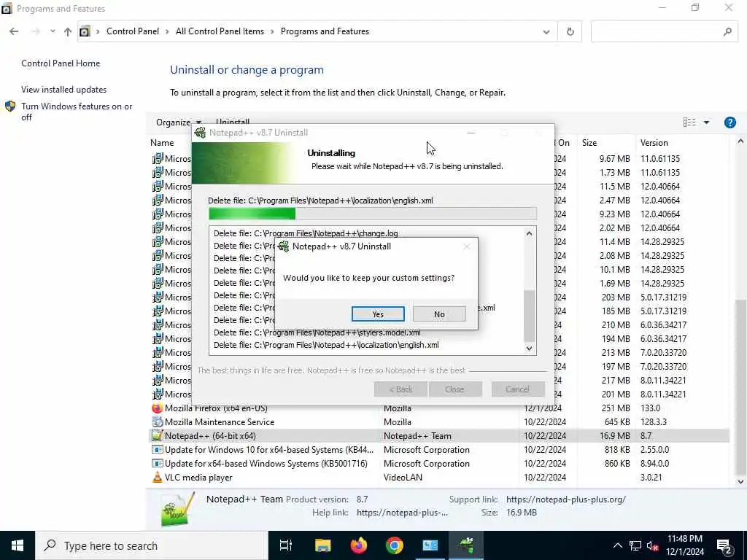Screen dimensions: 747x560
Task: Click Control Panel breadcrumb
Action: click(x=133, y=31)
